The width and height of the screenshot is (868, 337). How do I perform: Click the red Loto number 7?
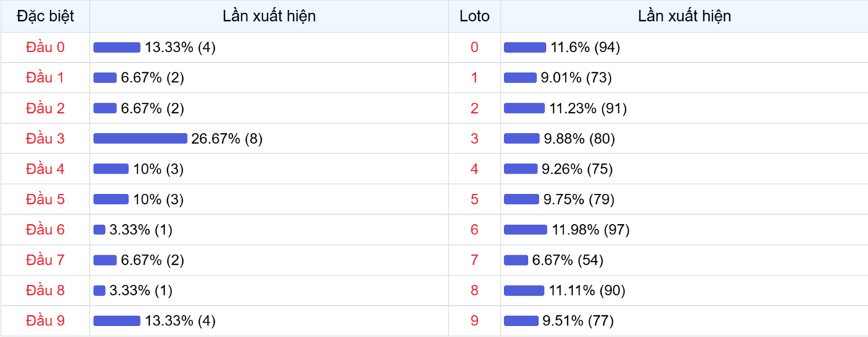click(475, 260)
